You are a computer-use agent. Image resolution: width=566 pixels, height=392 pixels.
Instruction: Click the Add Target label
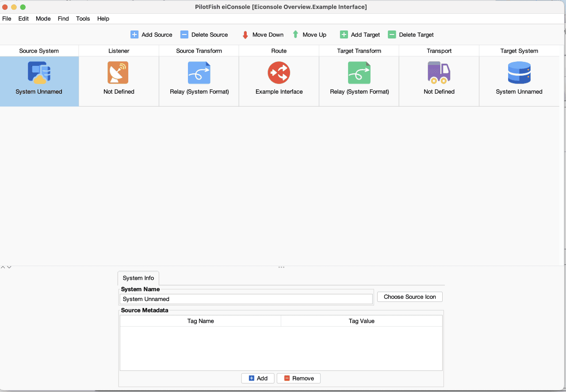click(x=366, y=34)
